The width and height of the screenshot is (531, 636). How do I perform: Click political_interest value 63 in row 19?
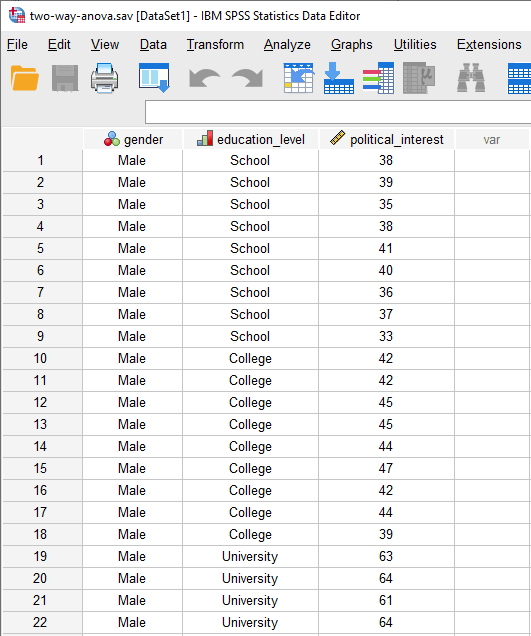click(x=386, y=556)
